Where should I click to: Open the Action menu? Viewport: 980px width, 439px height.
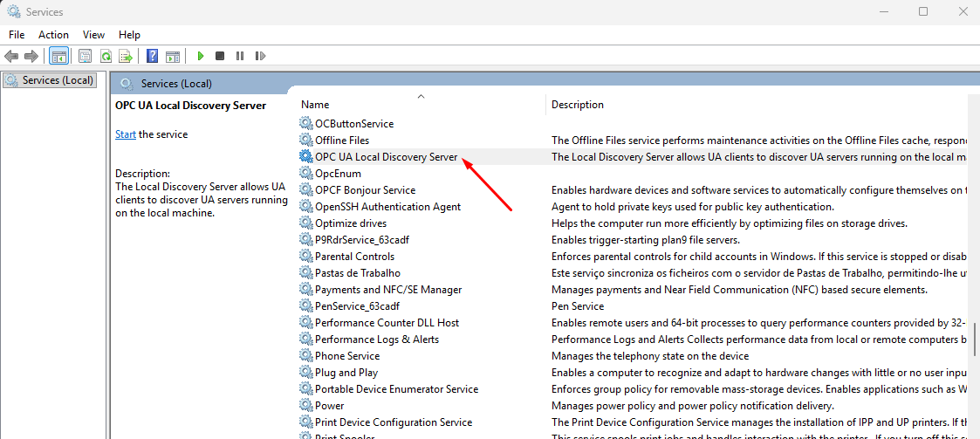[53, 35]
